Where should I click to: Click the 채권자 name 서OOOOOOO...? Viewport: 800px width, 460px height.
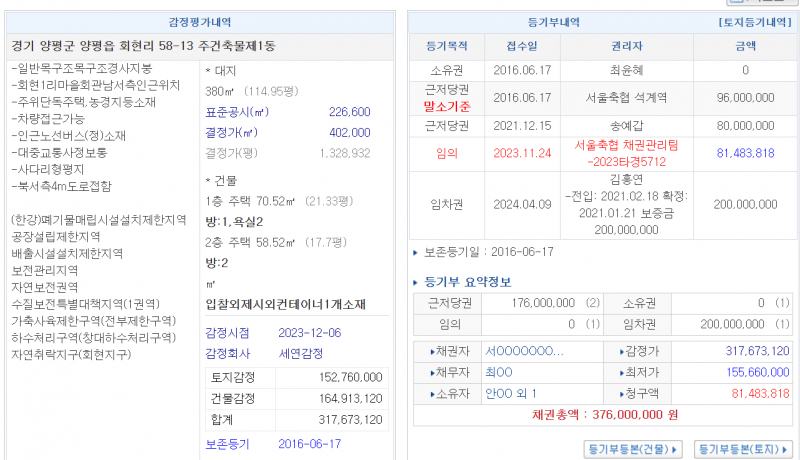523,351
